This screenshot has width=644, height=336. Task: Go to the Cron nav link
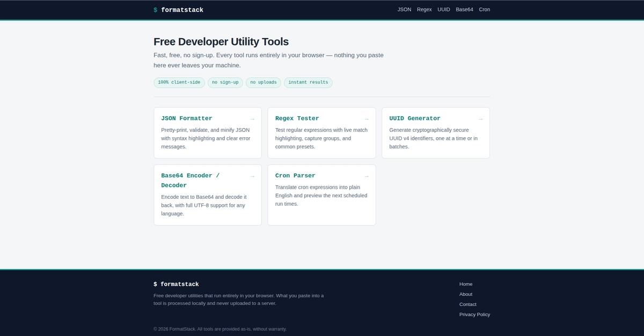[485, 10]
